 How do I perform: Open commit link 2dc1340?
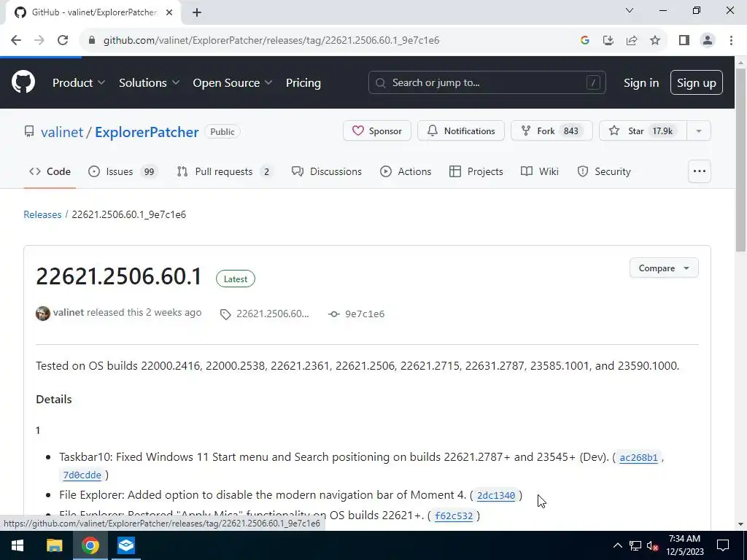tap(496, 495)
